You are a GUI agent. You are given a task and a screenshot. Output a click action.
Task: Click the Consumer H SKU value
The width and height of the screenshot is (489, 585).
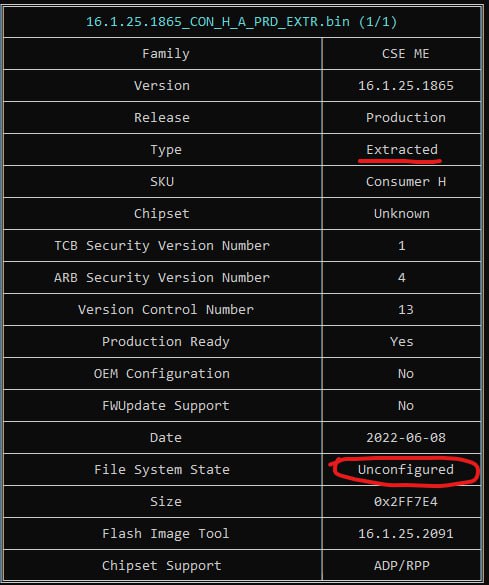pos(405,182)
